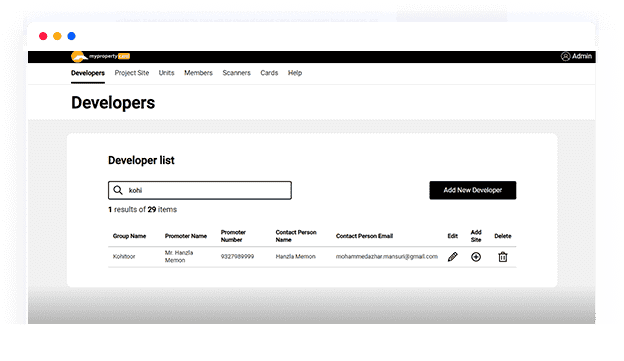Click the myproperty logo in header
The height and width of the screenshot is (361, 624).
[100, 57]
